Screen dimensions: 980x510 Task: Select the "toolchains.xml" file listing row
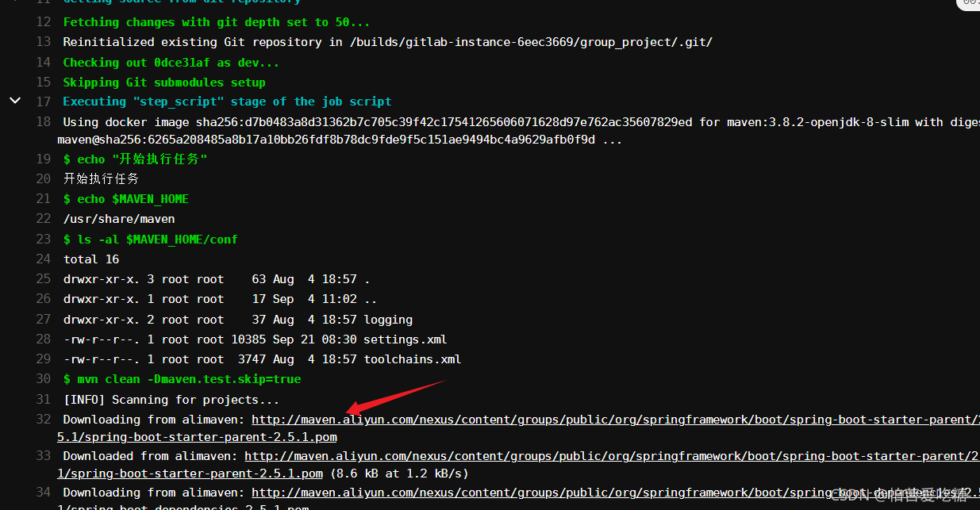[x=263, y=359]
